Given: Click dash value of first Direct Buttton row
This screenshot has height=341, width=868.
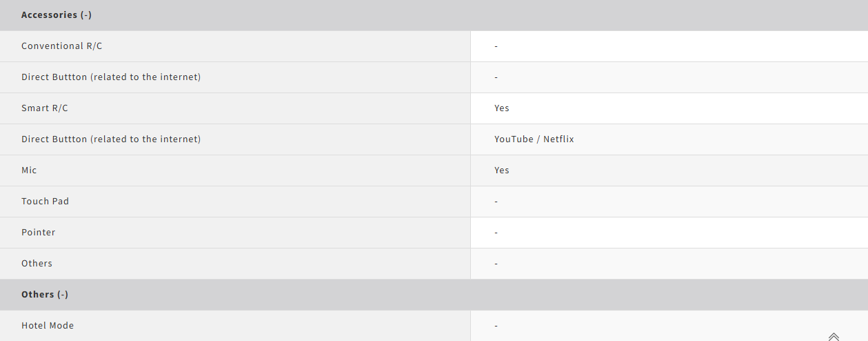Looking at the screenshot, I should [x=496, y=77].
